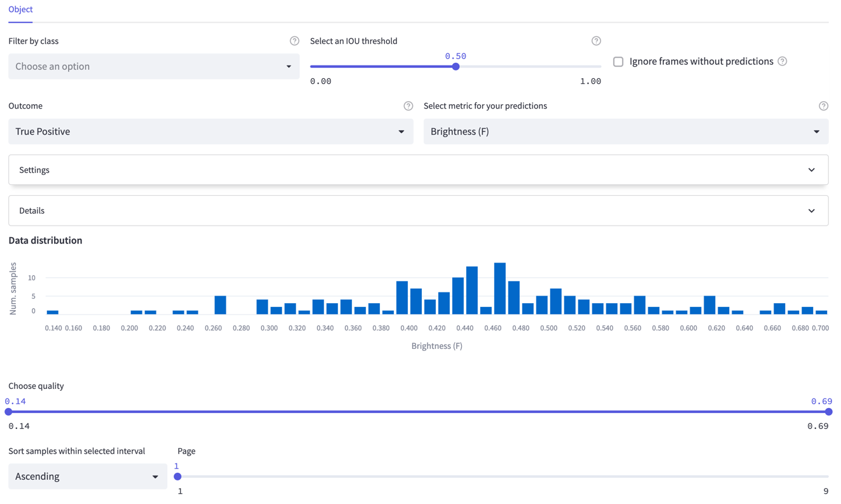Screen dimensions: 841x504
Task: Click the Num. samples axis label
Action: click(x=13, y=289)
